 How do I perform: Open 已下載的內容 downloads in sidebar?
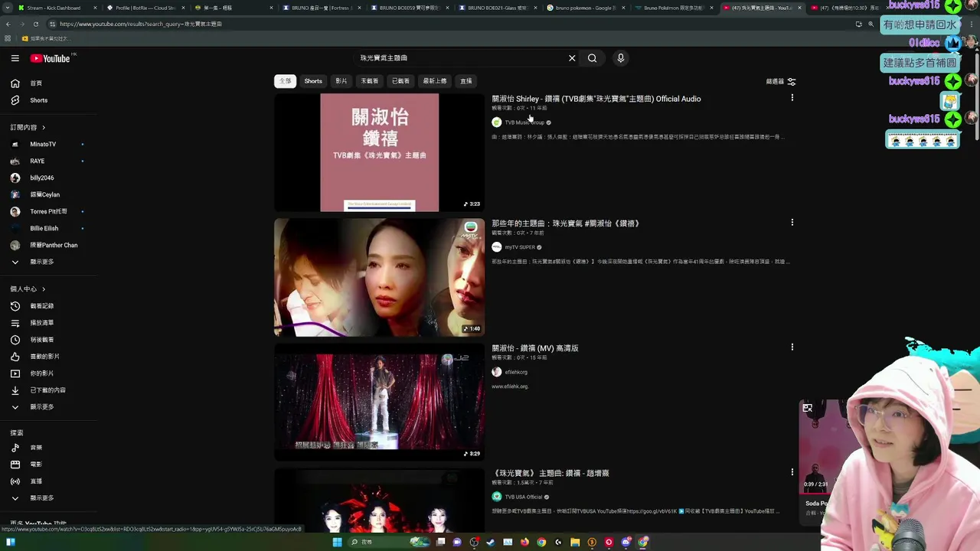[x=38, y=390]
